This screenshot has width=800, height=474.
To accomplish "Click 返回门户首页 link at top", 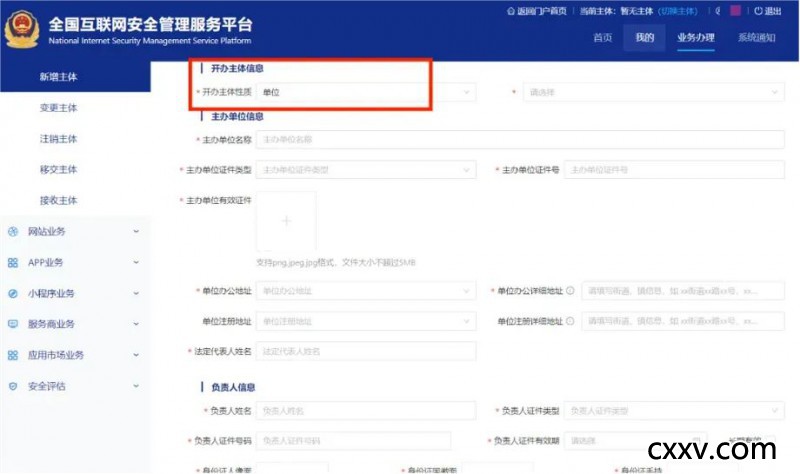I will pos(538,11).
